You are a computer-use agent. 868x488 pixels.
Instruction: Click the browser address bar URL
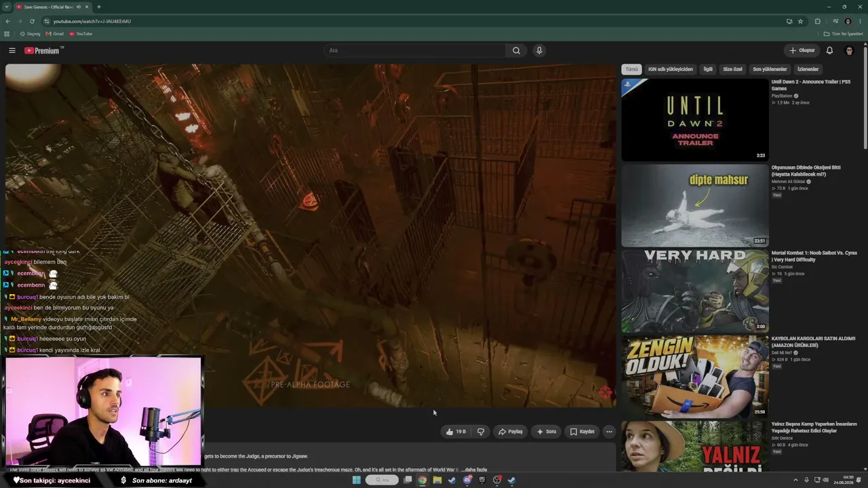coord(92,21)
